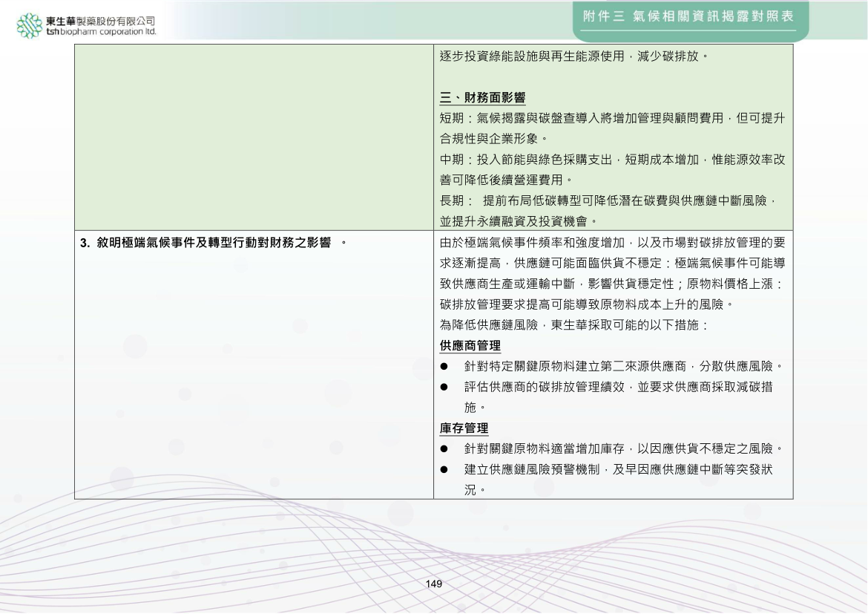
Task: Click the bullet before 建立供應鏈風險預警機制
Action: [444, 470]
